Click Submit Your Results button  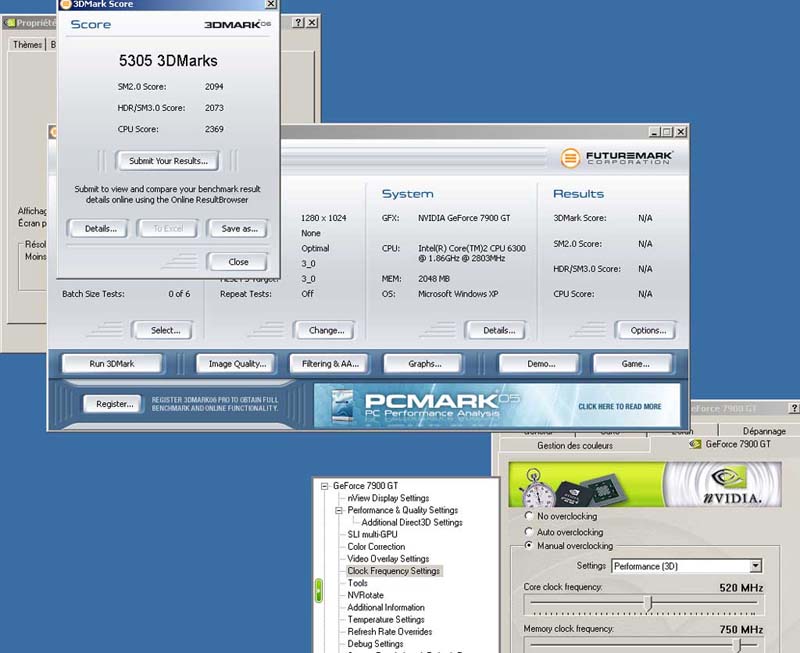(x=168, y=161)
